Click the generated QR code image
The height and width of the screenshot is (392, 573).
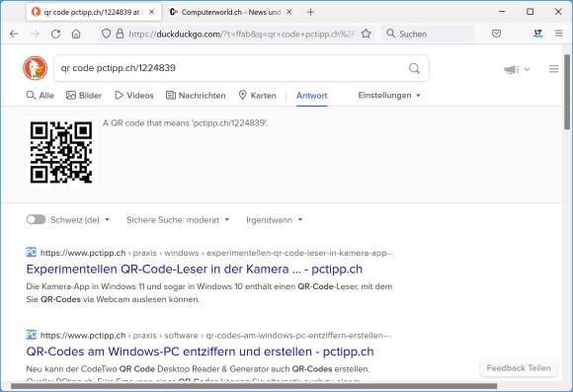pos(61,152)
